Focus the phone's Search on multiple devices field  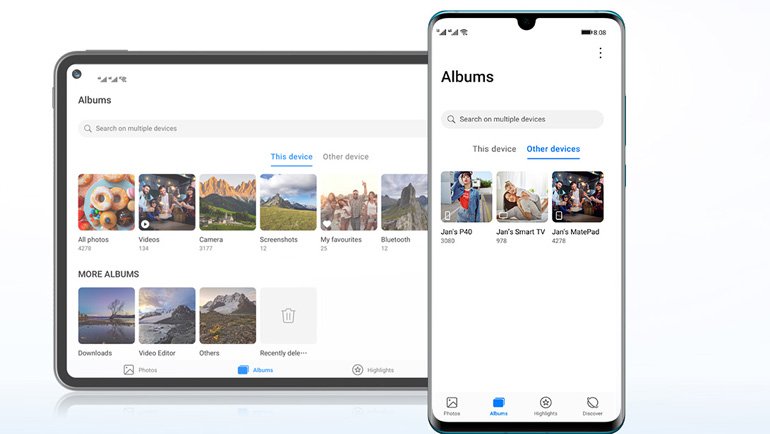click(x=522, y=119)
